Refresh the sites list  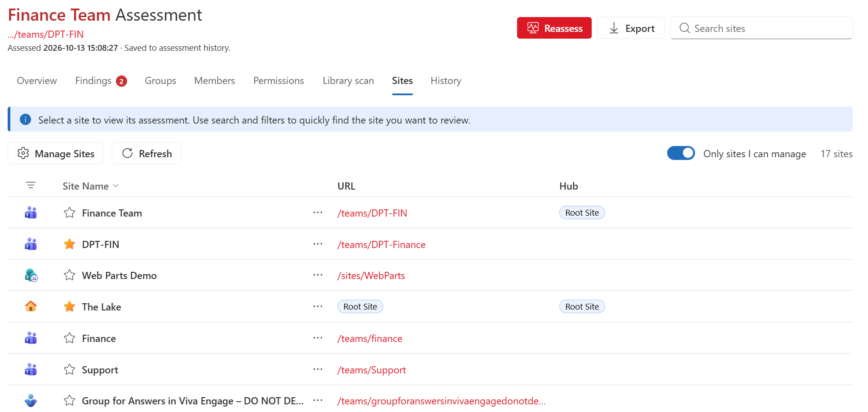coord(146,153)
